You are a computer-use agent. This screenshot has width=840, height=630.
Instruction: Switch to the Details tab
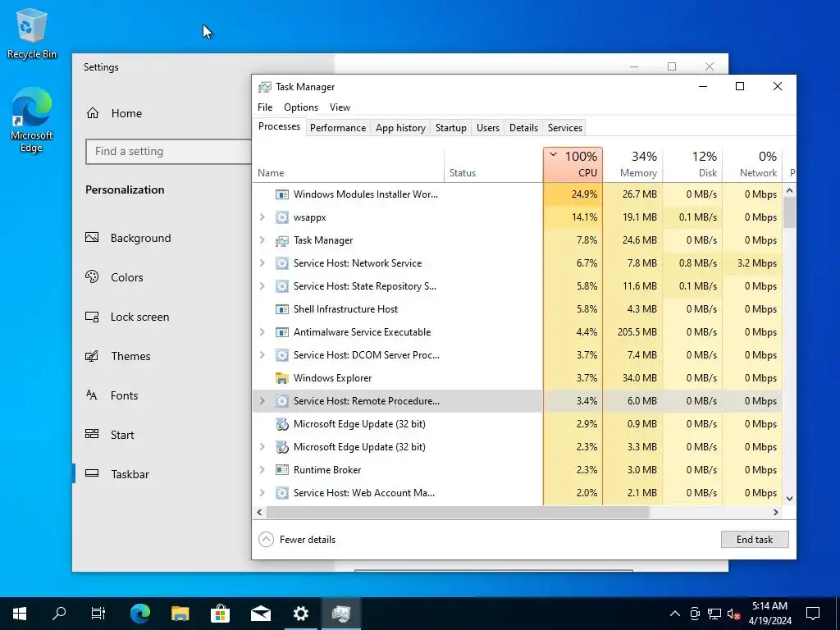pos(523,127)
